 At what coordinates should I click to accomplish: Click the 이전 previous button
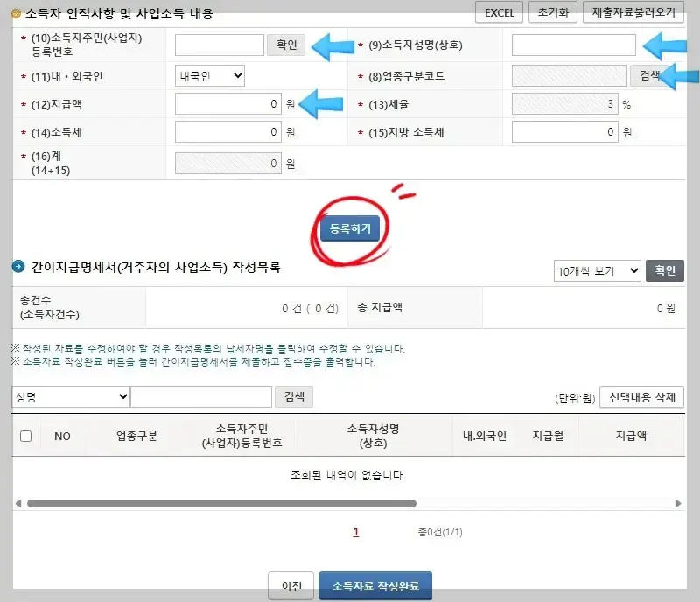click(292, 586)
